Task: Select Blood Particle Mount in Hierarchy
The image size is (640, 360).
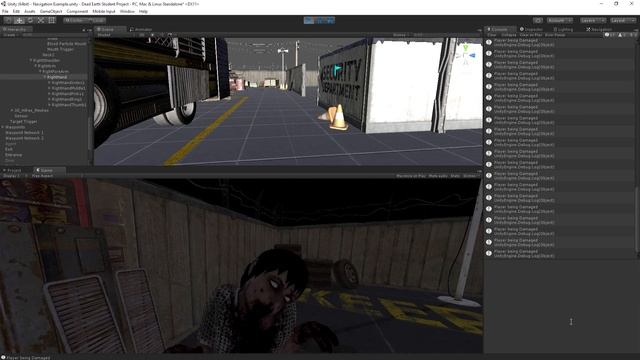Action: pyautogui.click(x=67, y=44)
